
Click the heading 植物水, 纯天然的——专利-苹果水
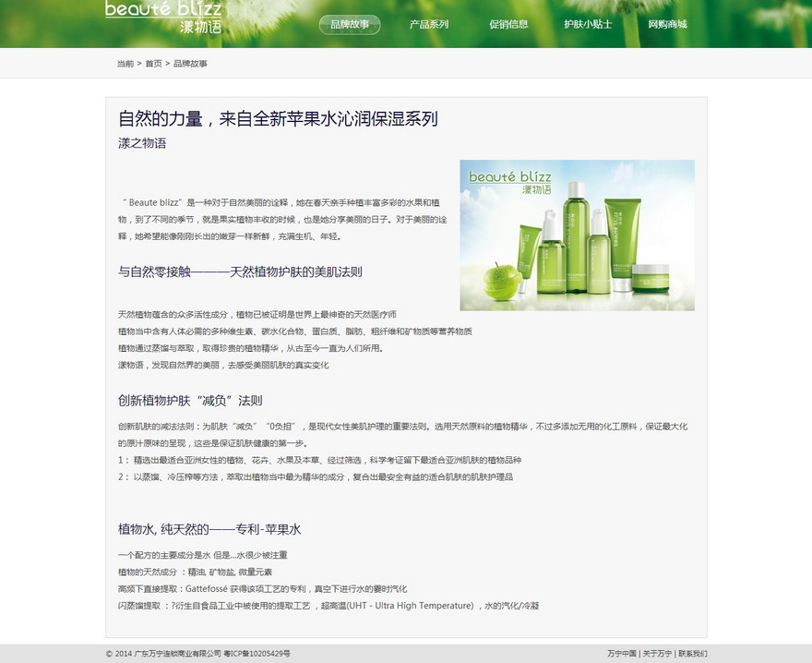point(209,529)
